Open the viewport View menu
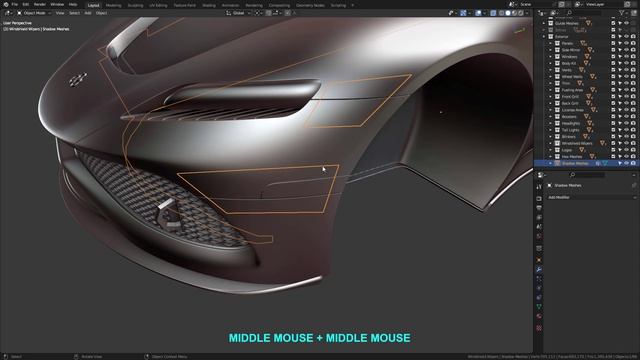 tap(60, 13)
